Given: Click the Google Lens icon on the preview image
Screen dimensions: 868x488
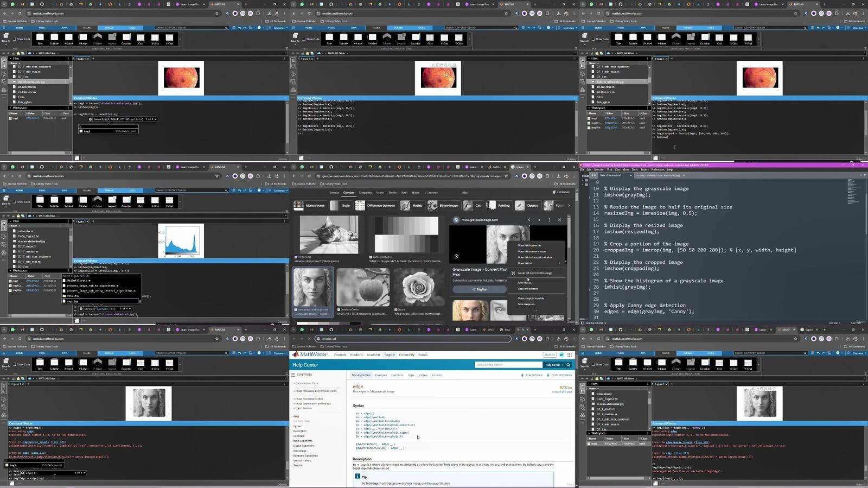Looking at the screenshot, I should coord(456,256).
